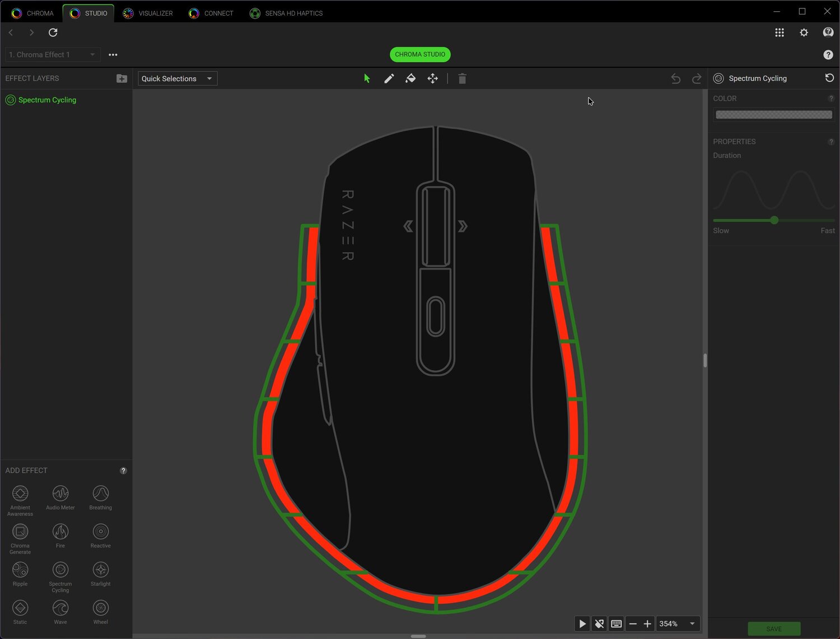Viewport: 840px width, 639px height.
Task: Add the Wave effect
Action: tap(60, 612)
